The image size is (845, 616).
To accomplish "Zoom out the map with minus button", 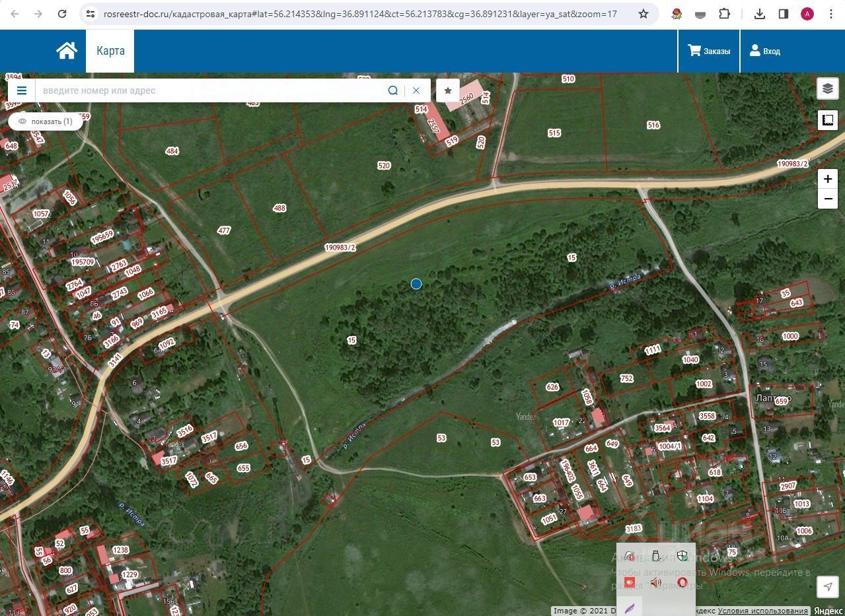I will point(827,199).
